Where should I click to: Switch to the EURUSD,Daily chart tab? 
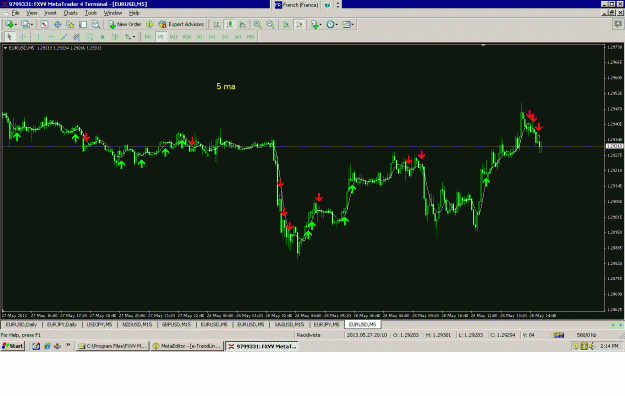click(x=21, y=325)
